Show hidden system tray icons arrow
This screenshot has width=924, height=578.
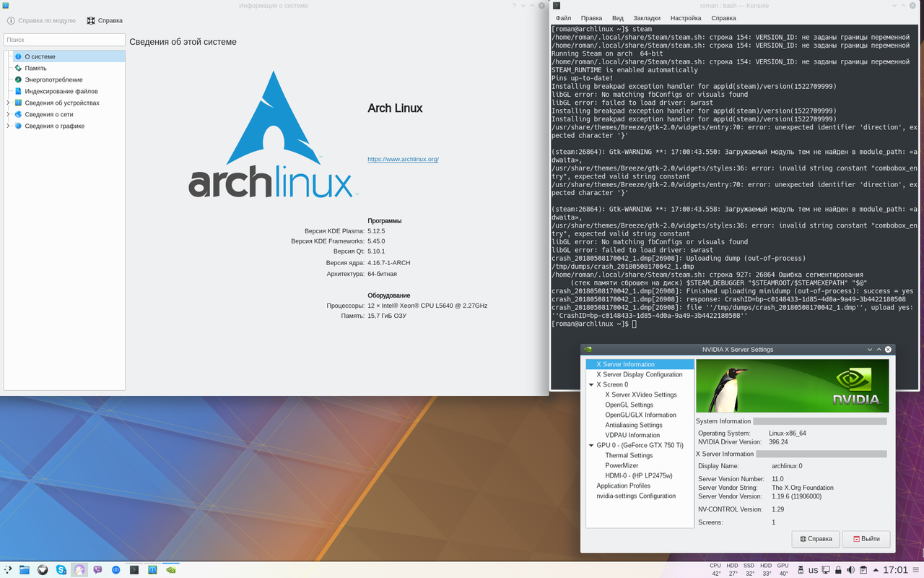pos(876,570)
